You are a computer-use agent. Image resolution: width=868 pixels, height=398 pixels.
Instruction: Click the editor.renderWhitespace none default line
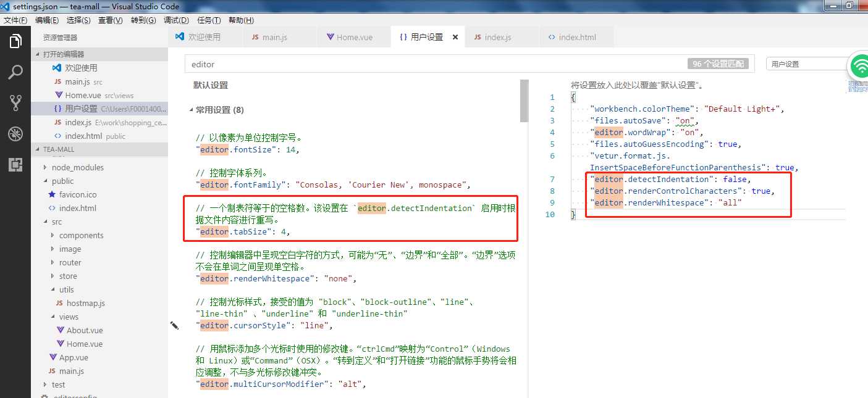tap(276, 279)
